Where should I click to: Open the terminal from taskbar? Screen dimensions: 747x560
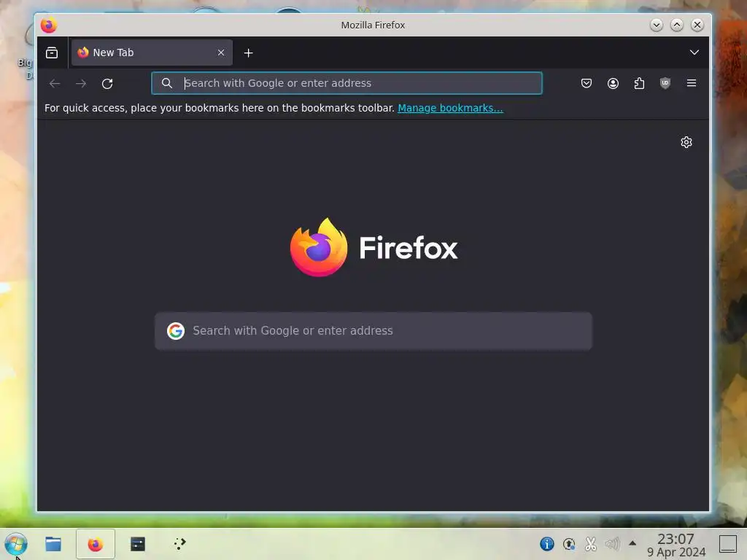[x=138, y=544]
